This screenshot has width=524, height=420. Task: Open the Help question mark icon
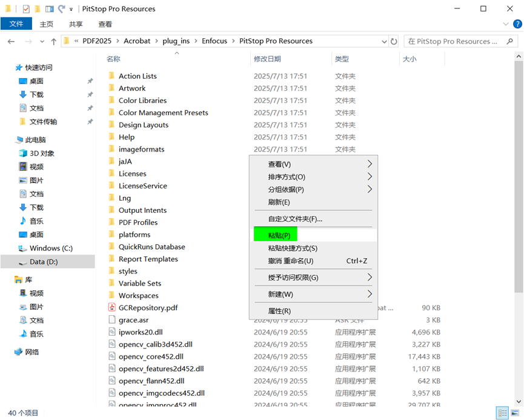[517, 24]
